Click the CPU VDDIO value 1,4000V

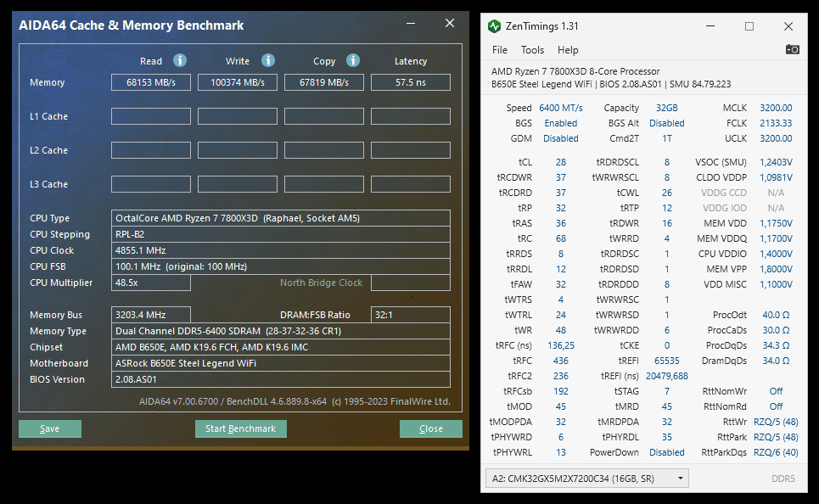coord(776,254)
